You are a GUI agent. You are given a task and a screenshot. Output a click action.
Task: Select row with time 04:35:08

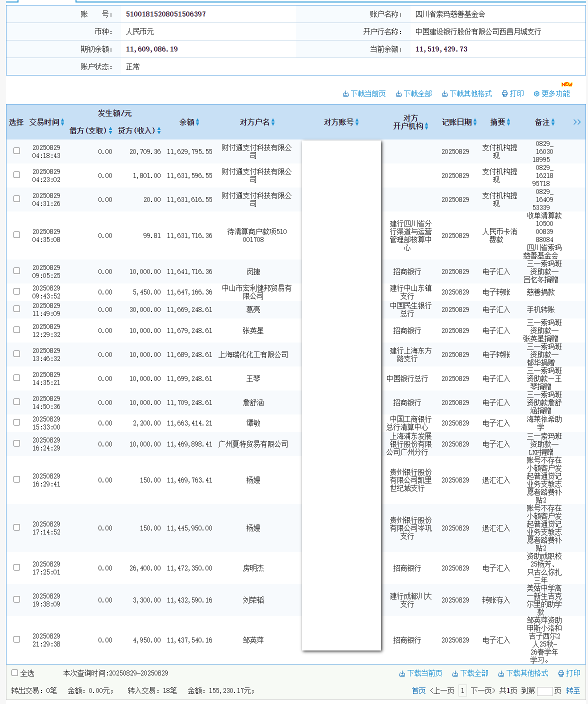17,235
